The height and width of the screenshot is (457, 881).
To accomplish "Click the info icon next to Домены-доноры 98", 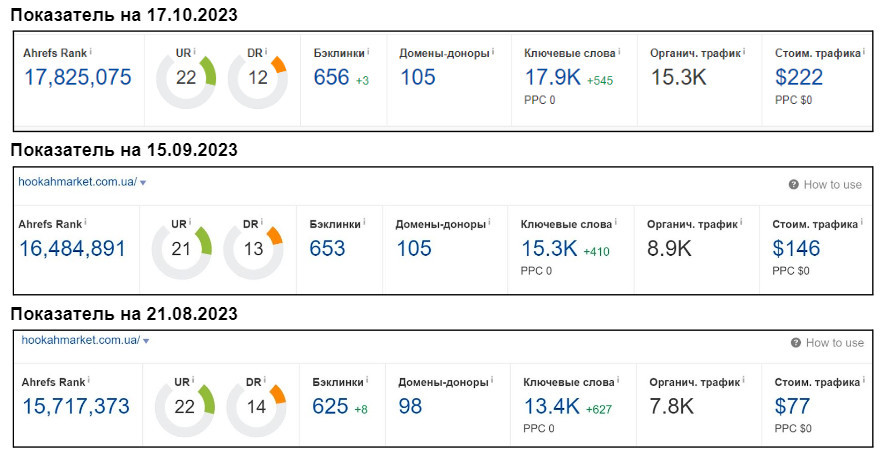I will point(494,381).
